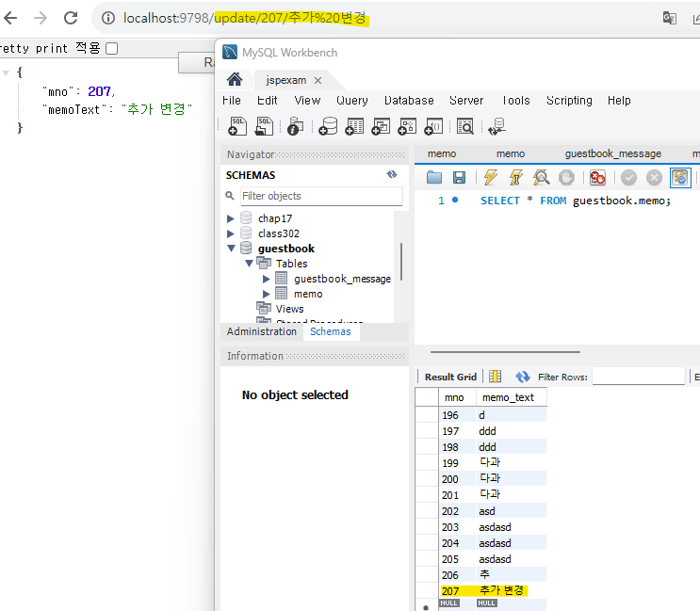Create a new schema icon
Screen dimensions: 700x611
point(328,126)
